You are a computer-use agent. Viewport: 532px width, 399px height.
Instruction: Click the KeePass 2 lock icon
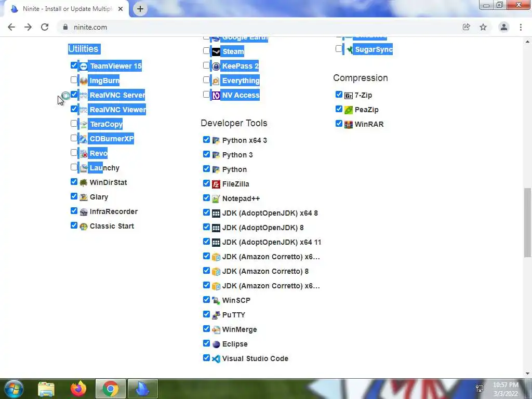tap(216, 66)
